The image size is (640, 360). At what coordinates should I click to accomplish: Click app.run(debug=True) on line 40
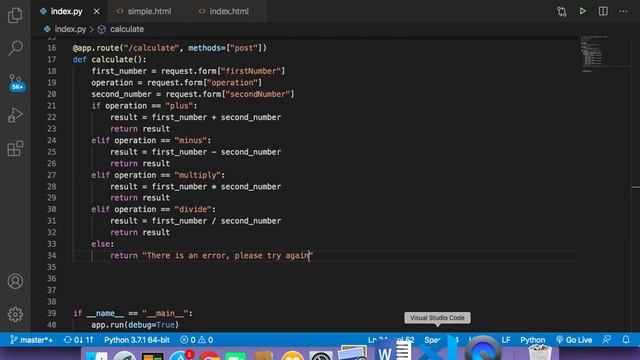(x=135, y=325)
